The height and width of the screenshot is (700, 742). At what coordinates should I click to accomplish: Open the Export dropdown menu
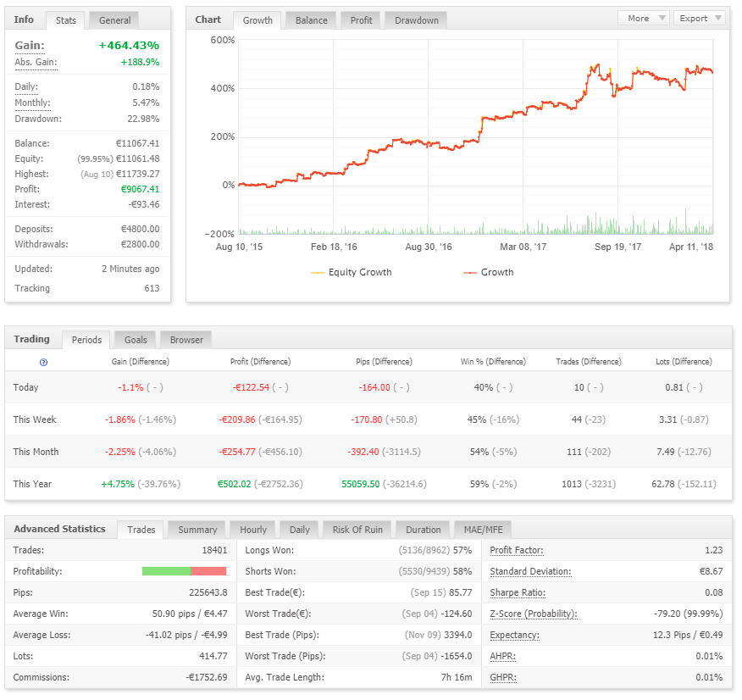[700, 18]
